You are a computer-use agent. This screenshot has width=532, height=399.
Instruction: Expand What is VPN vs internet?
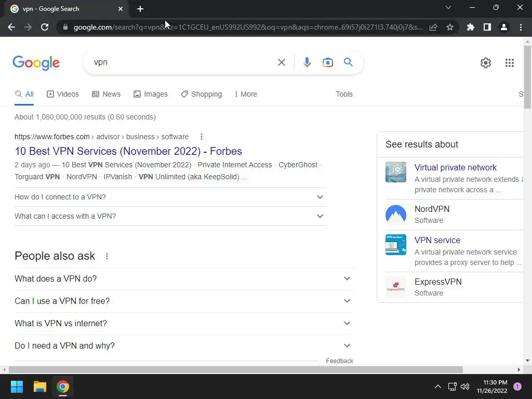pyautogui.click(x=184, y=324)
